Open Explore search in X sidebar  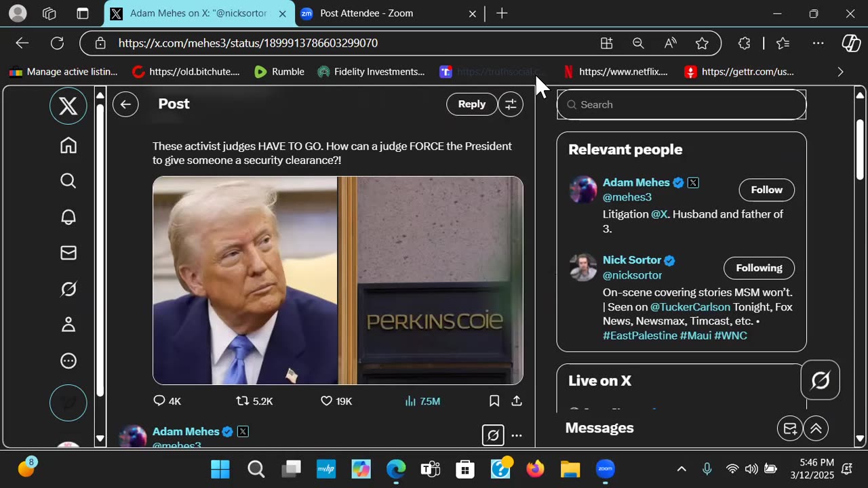pos(68,180)
